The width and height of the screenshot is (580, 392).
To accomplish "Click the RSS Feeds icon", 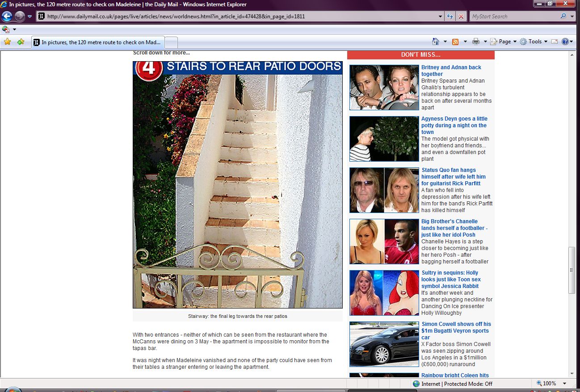I will (x=455, y=42).
